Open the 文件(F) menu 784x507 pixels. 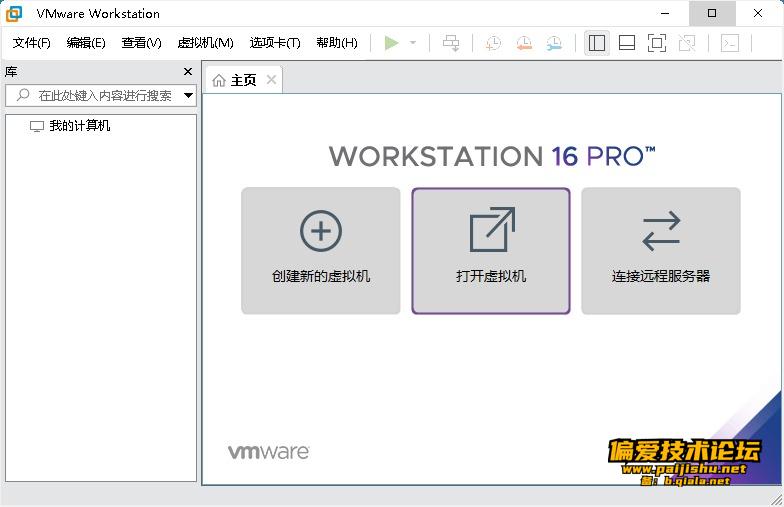coord(32,43)
